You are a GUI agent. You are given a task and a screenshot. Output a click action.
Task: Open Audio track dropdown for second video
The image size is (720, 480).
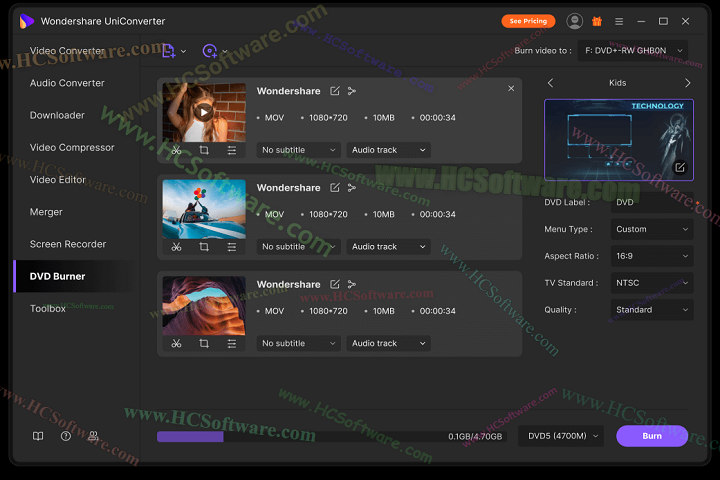388,247
